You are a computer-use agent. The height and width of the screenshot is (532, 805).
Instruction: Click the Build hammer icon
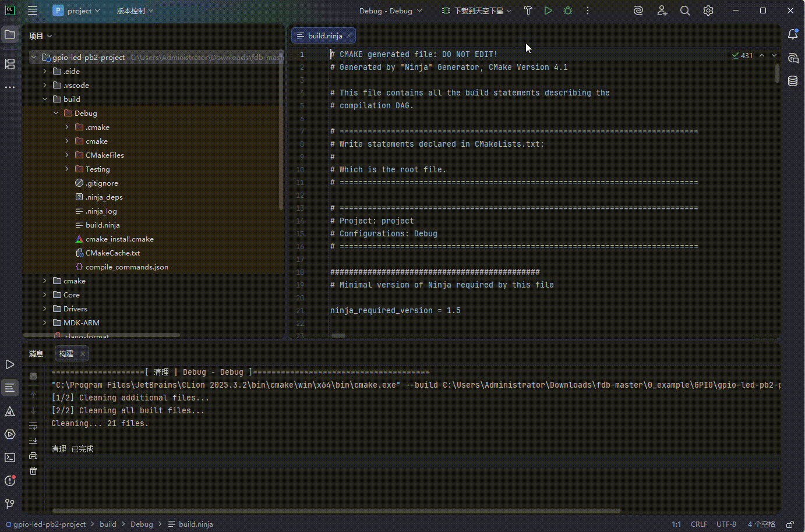click(x=528, y=10)
